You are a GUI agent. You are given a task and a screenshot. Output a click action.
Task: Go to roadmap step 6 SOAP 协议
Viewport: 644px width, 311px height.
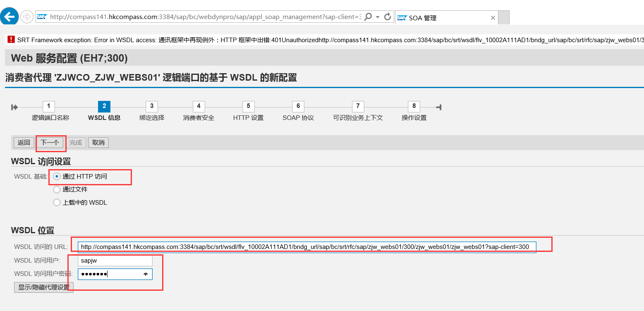point(298,106)
